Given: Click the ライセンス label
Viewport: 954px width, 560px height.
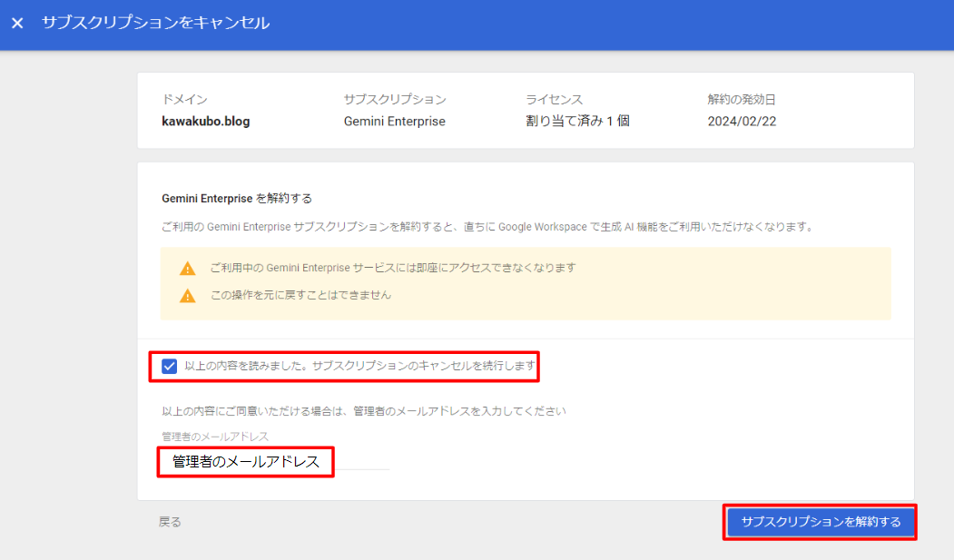Looking at the screenshot, I should [x=554, y=99].
